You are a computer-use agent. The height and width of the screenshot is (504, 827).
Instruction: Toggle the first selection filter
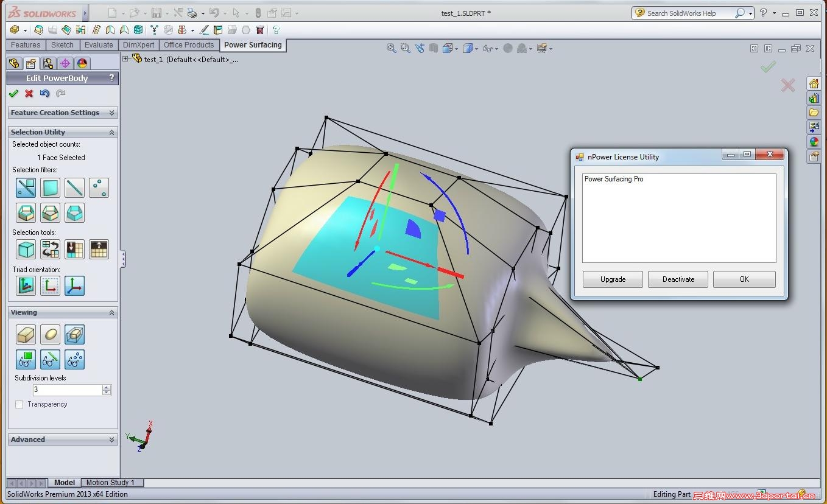click(26, 187)
